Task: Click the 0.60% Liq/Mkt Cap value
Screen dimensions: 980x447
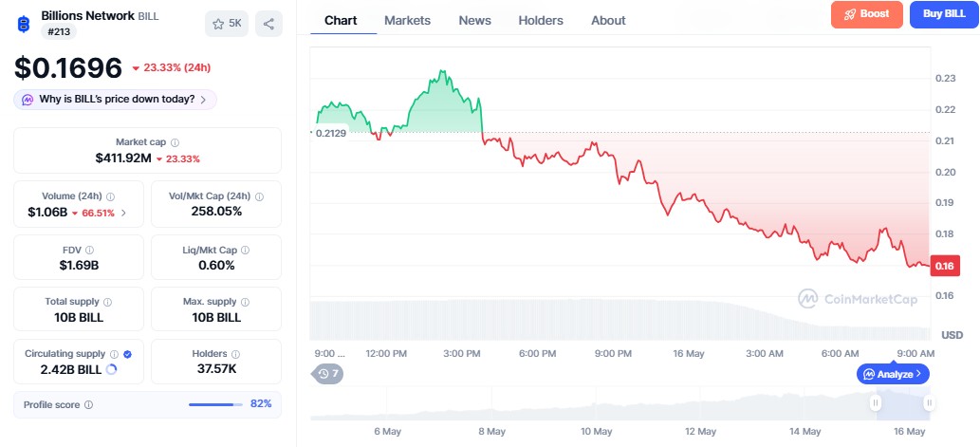Action: coord(216,265)
